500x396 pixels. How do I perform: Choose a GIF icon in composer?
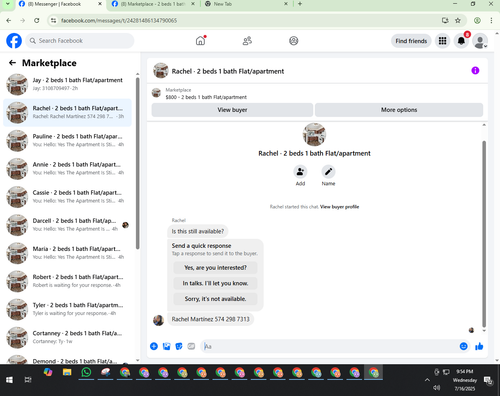191,346
